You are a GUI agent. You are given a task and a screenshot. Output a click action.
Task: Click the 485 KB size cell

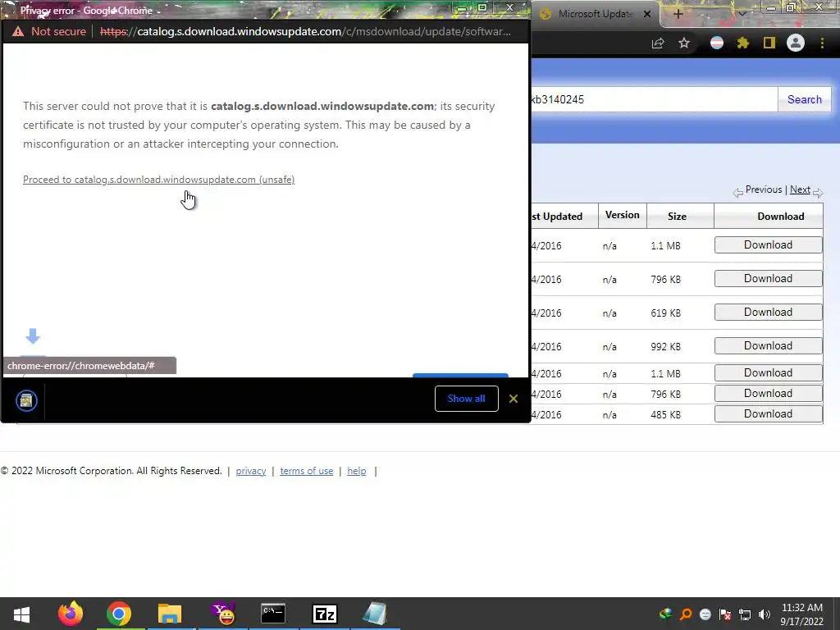(x=665, y=414)
